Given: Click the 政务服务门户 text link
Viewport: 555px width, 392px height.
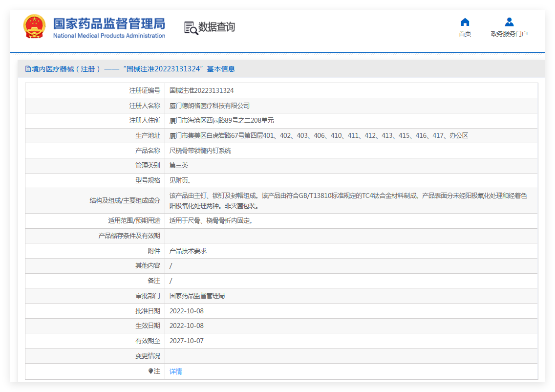Looking at the screenshot, I should pyautogui.click(x=509, y=34).
